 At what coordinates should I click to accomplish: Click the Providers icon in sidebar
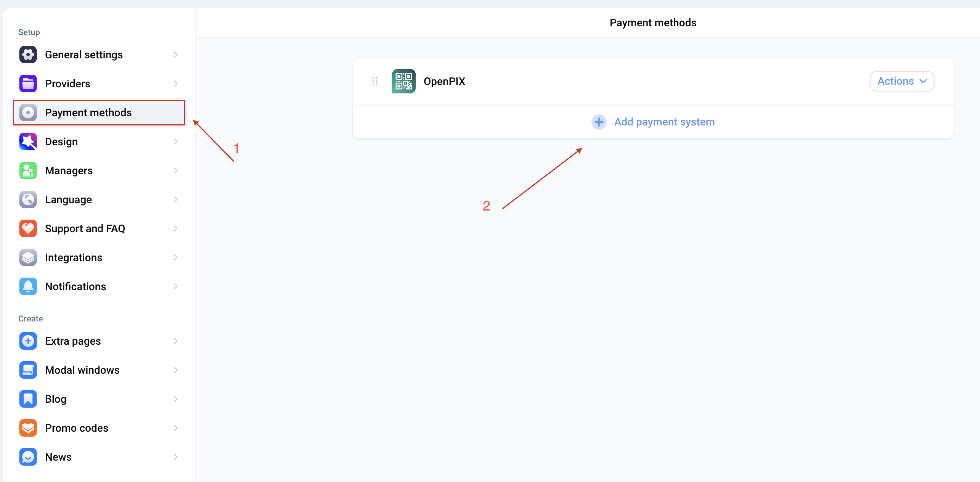(x=28, y=84)
